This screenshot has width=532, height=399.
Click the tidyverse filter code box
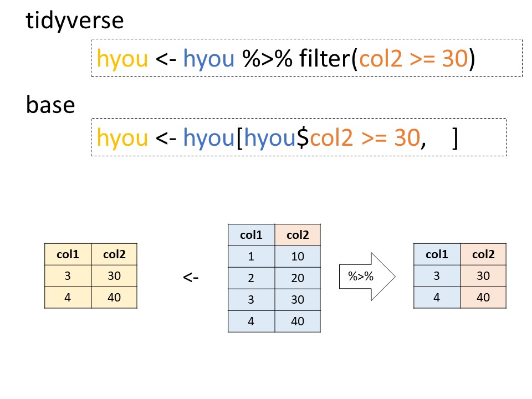coord(306,58)
